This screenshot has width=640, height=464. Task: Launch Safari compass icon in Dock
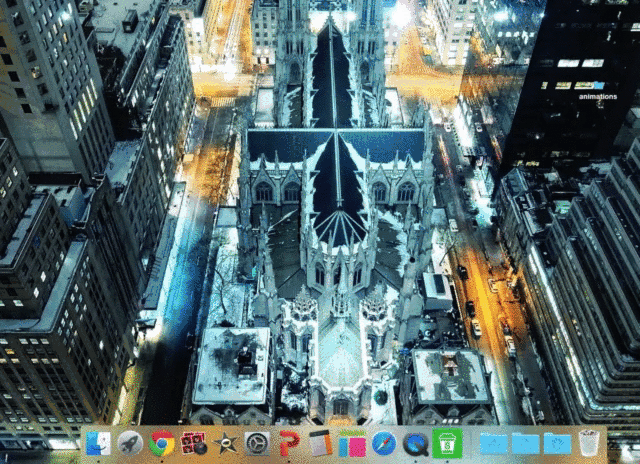(x=384, y=444)
